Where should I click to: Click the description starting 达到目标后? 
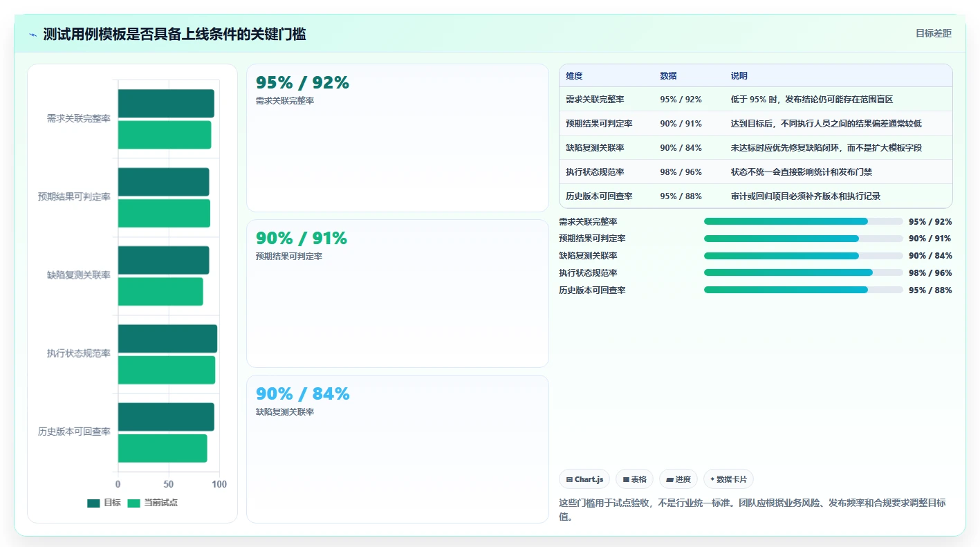(x=826, y=124)
